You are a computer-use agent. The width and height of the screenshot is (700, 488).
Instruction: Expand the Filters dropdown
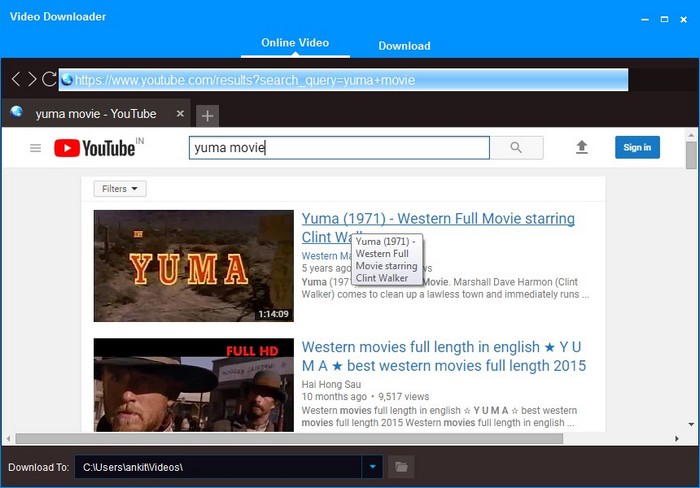click(120, 188)
